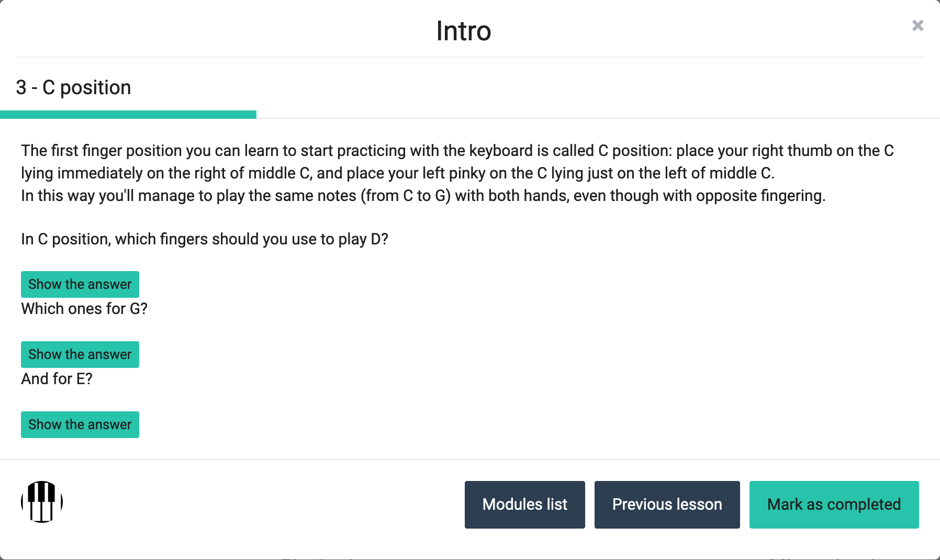Click the piano keyboard logo in the footer

41,501
